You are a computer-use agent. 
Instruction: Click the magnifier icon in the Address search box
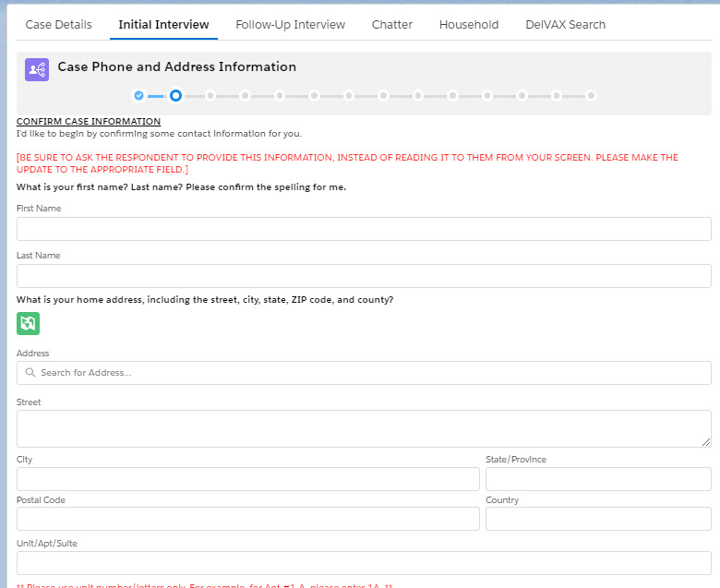click(30, 373)
